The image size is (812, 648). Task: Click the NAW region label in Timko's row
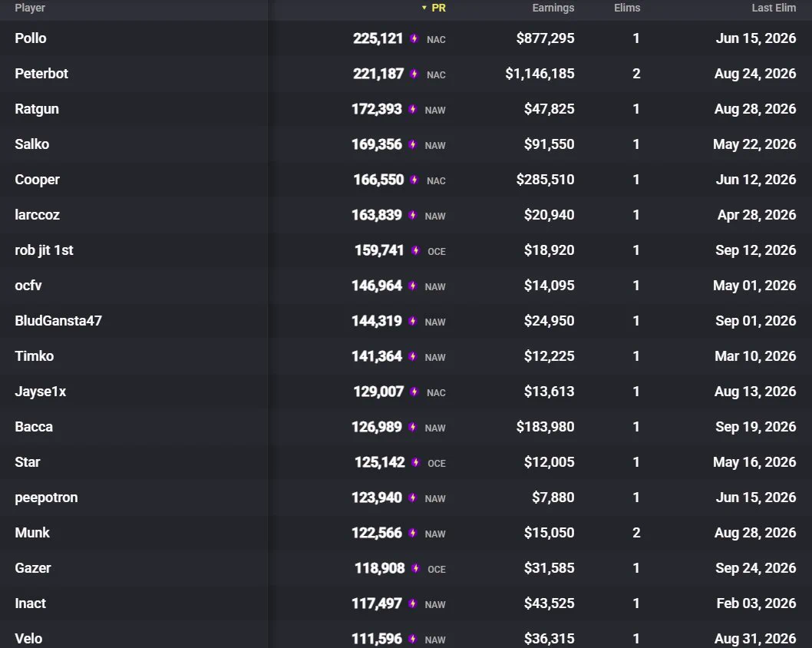pos(435,358)
